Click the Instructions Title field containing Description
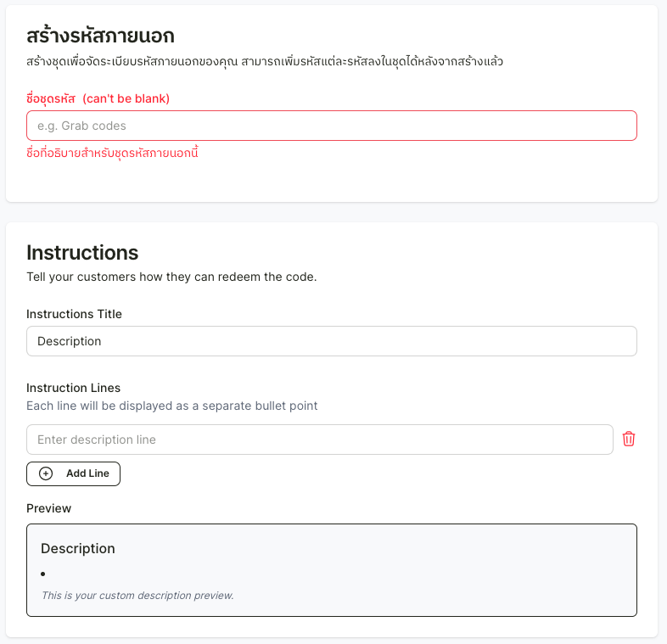The width and height of the screenshot is (667, 644). (x=331, y=341)
